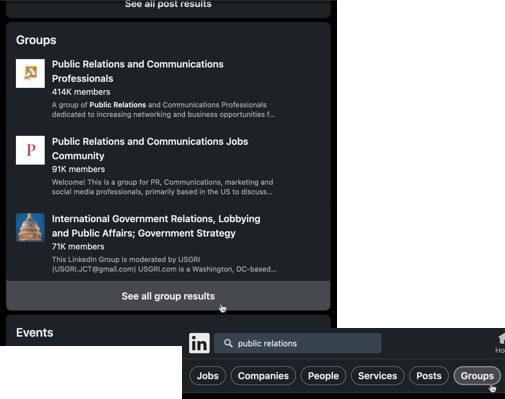
Task: Click the Events section heading
Action: (x=35, y=333)
